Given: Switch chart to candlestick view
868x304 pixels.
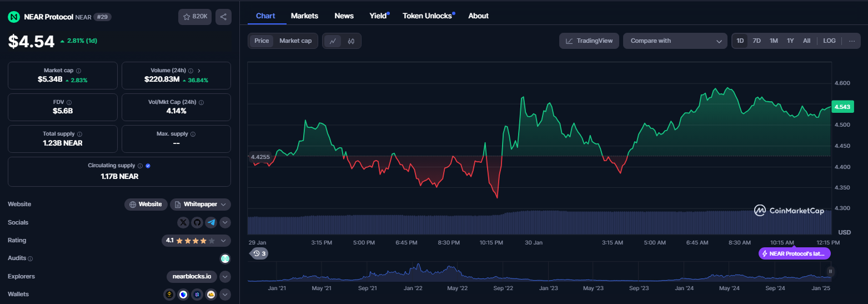Looking at the screenshot, I should coord(351,41).
